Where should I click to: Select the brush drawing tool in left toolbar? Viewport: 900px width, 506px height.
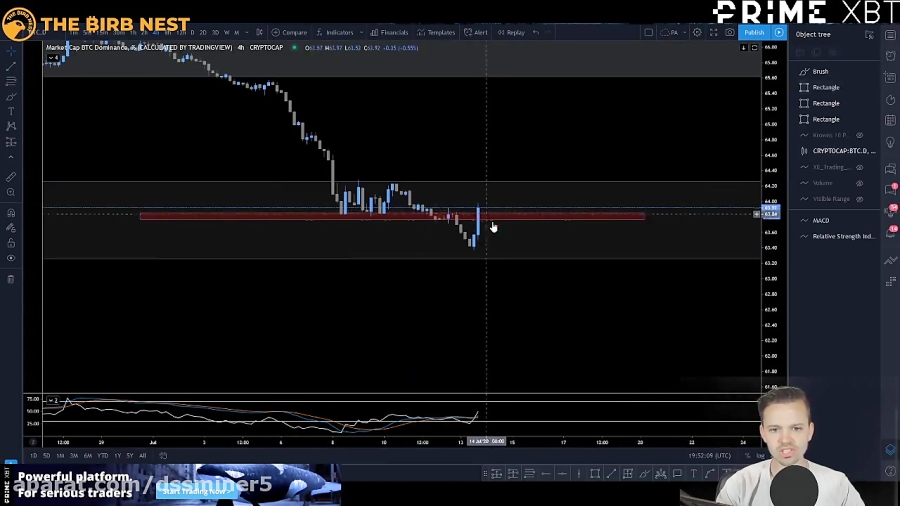pyautogui.click(x=11, y=96)
